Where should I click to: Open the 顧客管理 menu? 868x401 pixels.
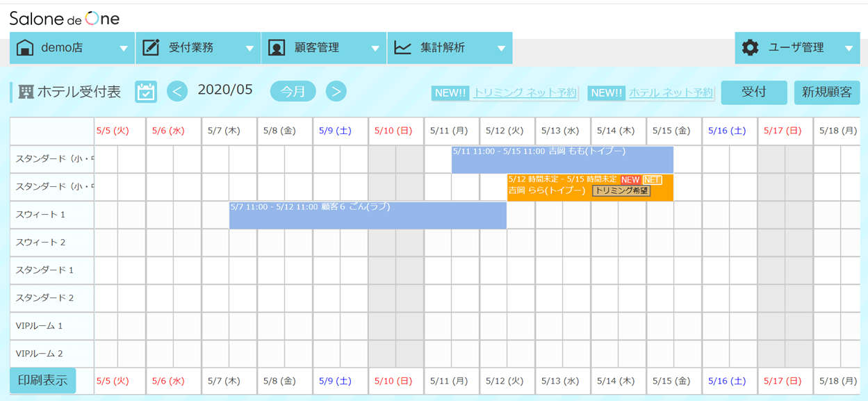(x=317, y=48)
